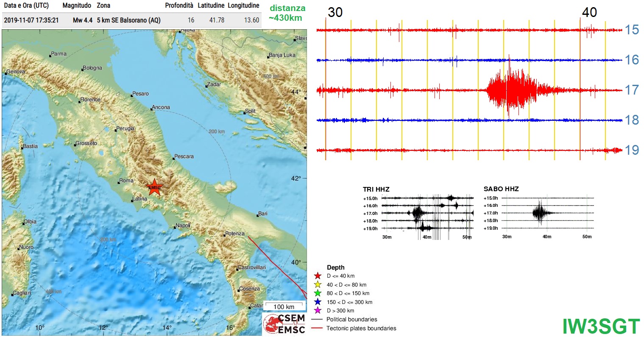Screen dimensions: 644x337
Task: Click the Roma city label on the map
Action: (x=126, y=181)
